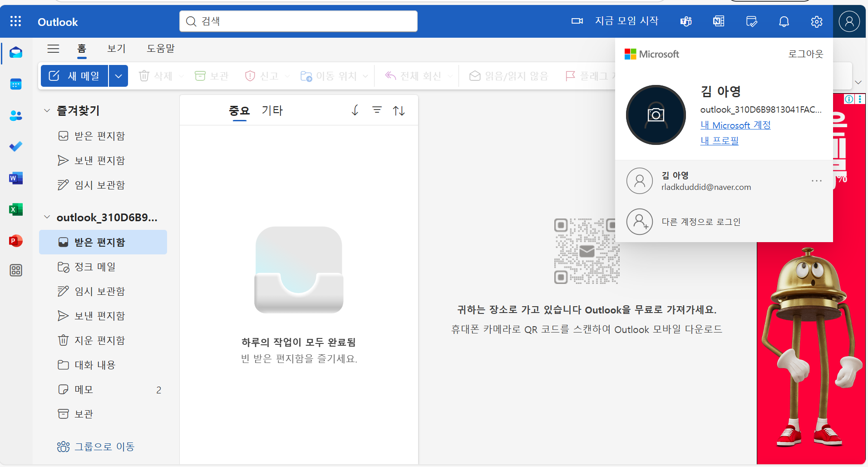
Task: Launch Word from the app rail
Action: point(16,178)
